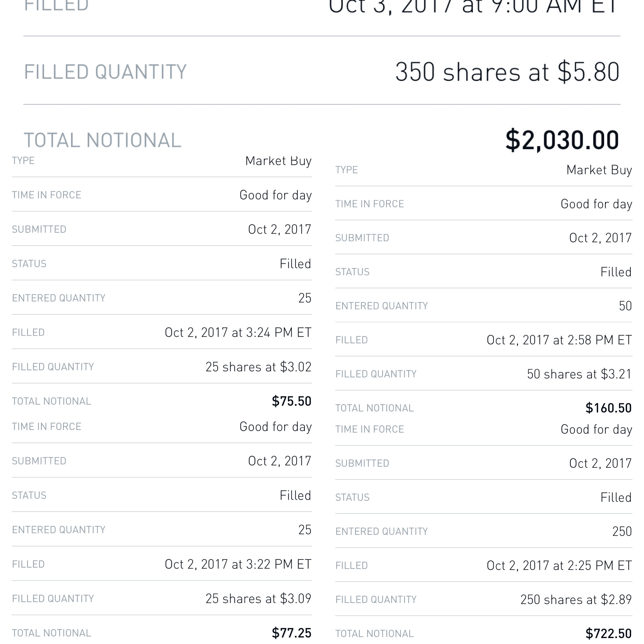
Task: Click the left column Market Buy type
Action: pos(278,161)
